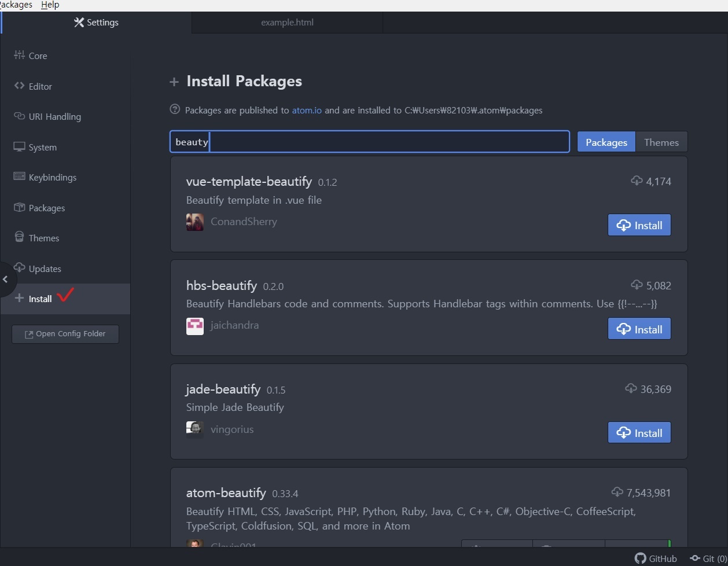Click the GitHub status bar item
This screenshot has height=566, width=728.
tap(655, 558)
